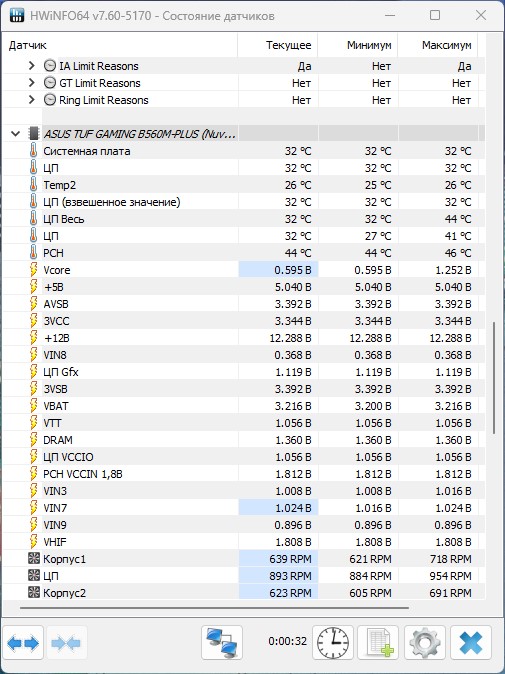This screenshot has height=674, width=505.
Task: Open sensor settings with the gear icon
Action: [x=425, y=643]
